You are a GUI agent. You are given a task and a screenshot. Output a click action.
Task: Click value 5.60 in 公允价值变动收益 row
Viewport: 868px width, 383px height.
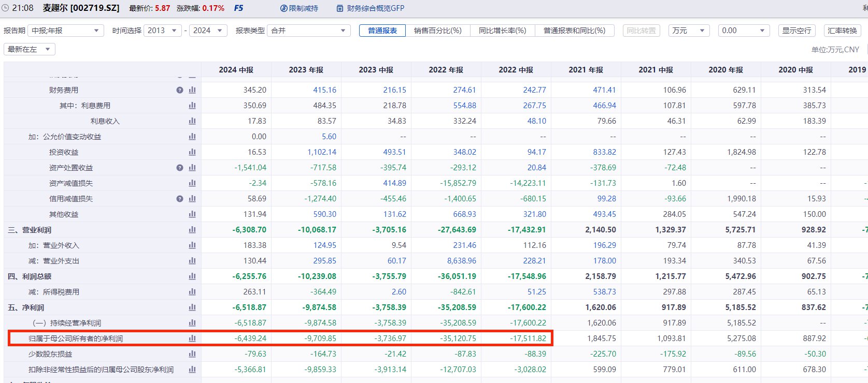coord(329,137)
